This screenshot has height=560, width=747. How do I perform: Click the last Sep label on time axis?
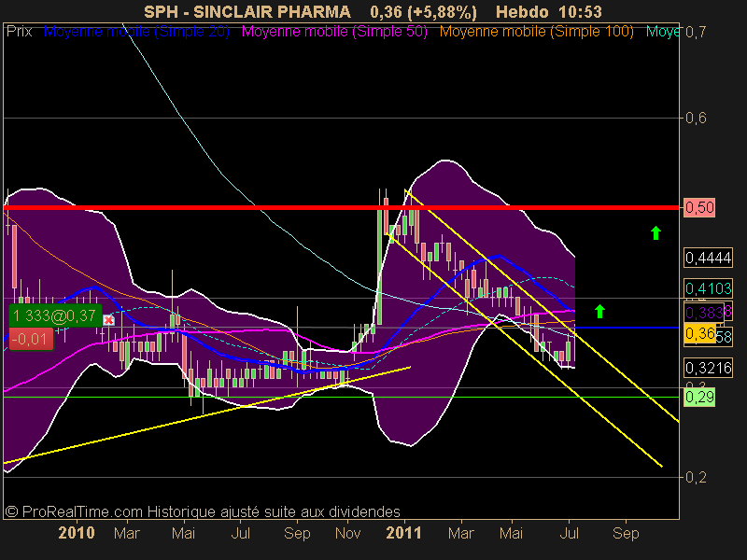point(626,533)
